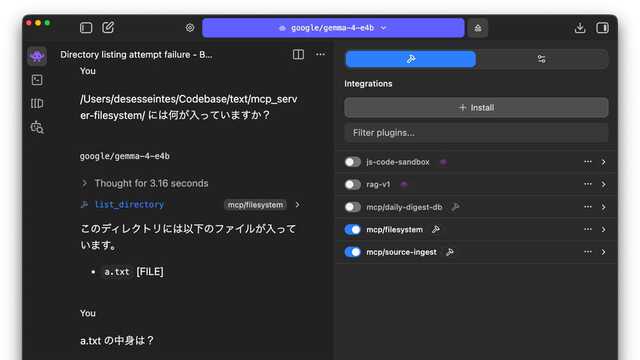Screen dimensions: 640x360
Task: Expand the js-code-sandbox row chevron
Action: coord(603,162)
